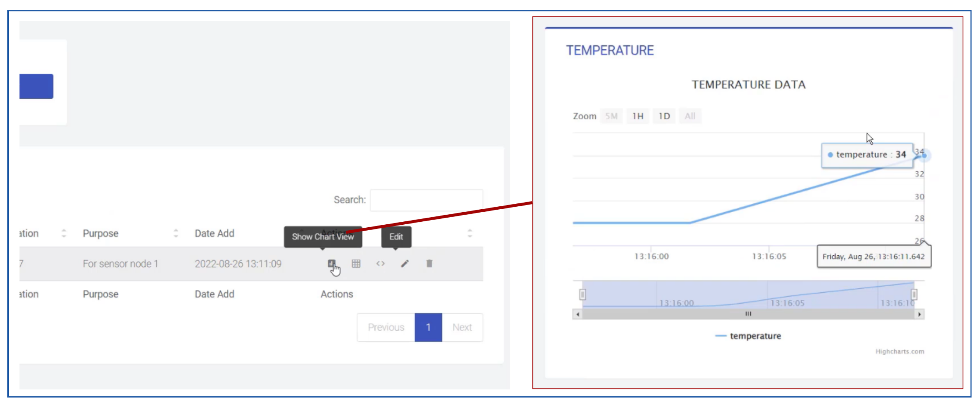Screen dimensions: 980x410
Task: Open page 1 in pagination
Action: coord(428,327)
